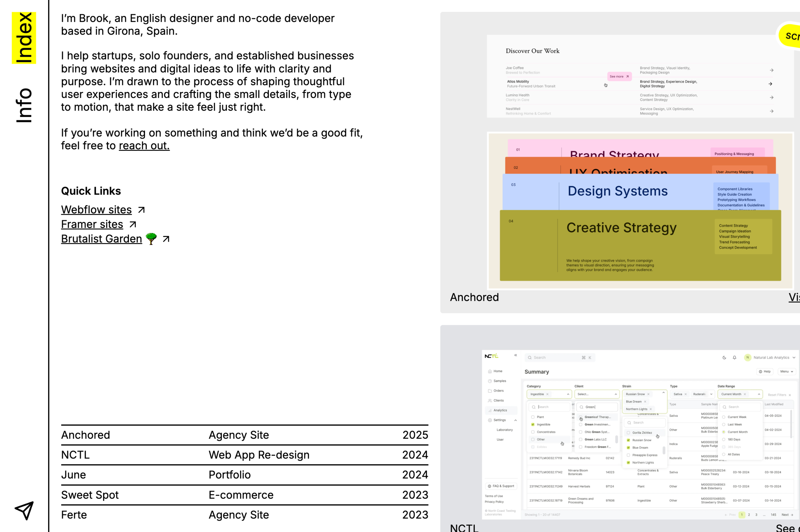
Task: Click the Visit link on Anchored card
Action: pos(794,297)
